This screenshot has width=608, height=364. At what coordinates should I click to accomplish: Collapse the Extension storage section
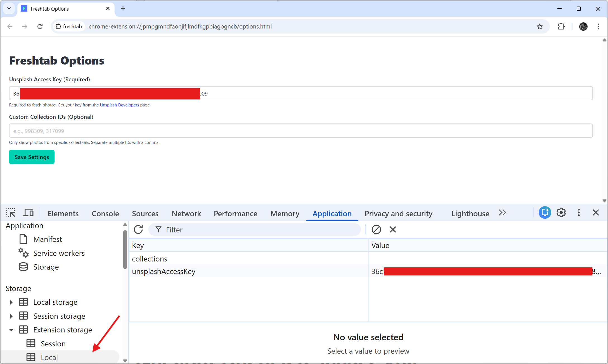coord(11,330)
